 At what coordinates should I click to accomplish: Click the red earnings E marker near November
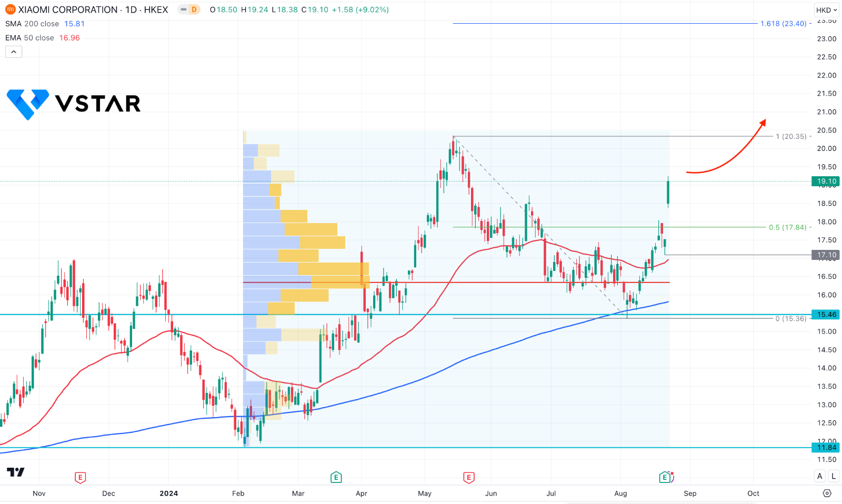click(x=80, y=478)
